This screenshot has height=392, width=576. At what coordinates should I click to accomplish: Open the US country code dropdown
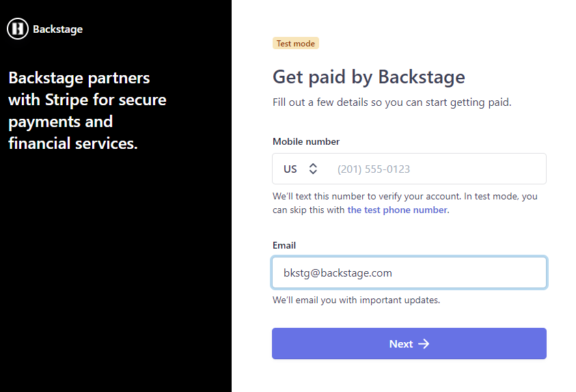(300, 169)
